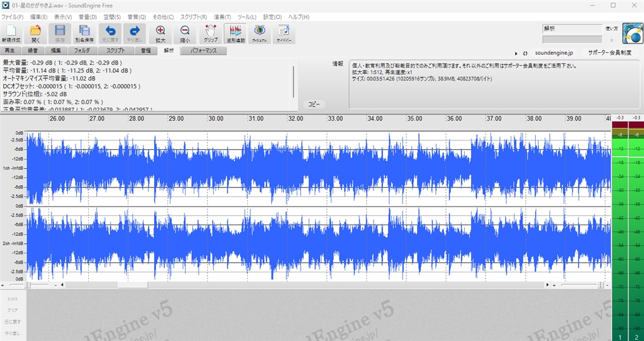Screen dimensions: 644x341
Task: Click the 歪み率 analysis line
Action: [53, 102]
